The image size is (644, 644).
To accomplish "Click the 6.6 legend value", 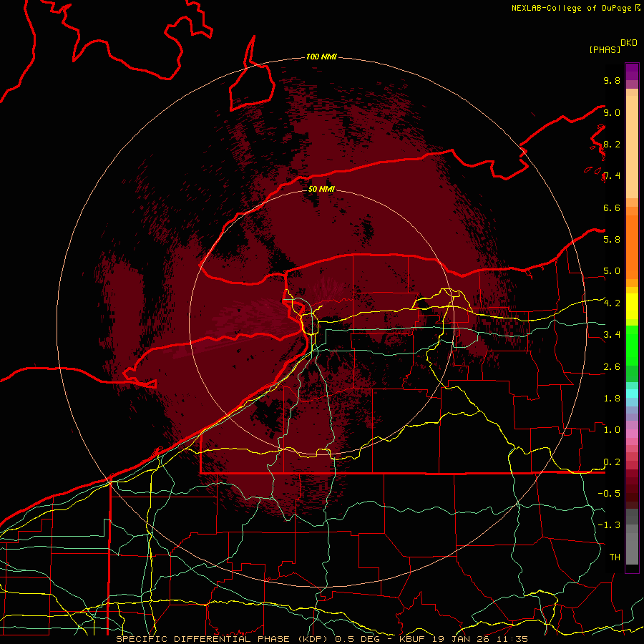I will point(612,208).
